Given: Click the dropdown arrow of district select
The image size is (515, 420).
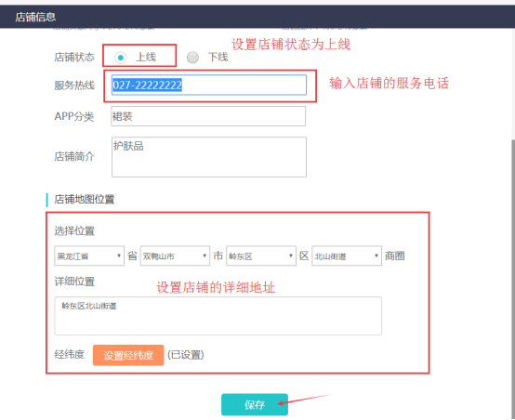Looking at the screenshot, I should click(x=291, y=256).
